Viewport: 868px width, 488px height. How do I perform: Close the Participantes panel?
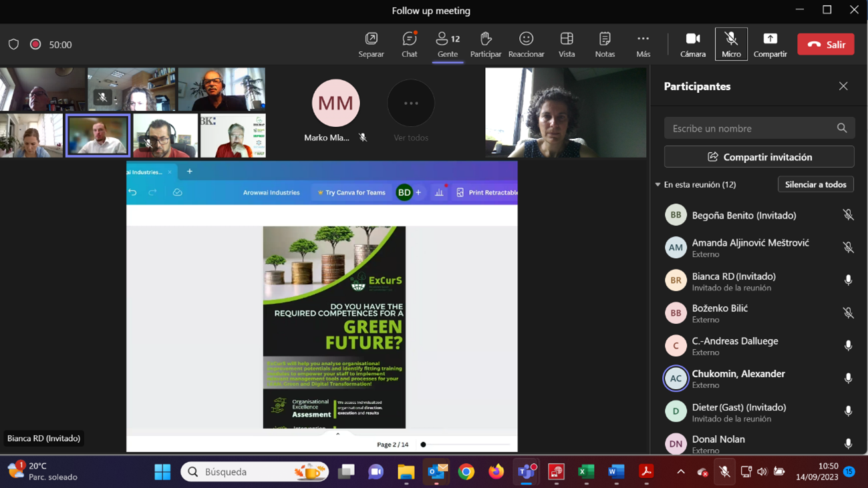[x=843, y=86]
